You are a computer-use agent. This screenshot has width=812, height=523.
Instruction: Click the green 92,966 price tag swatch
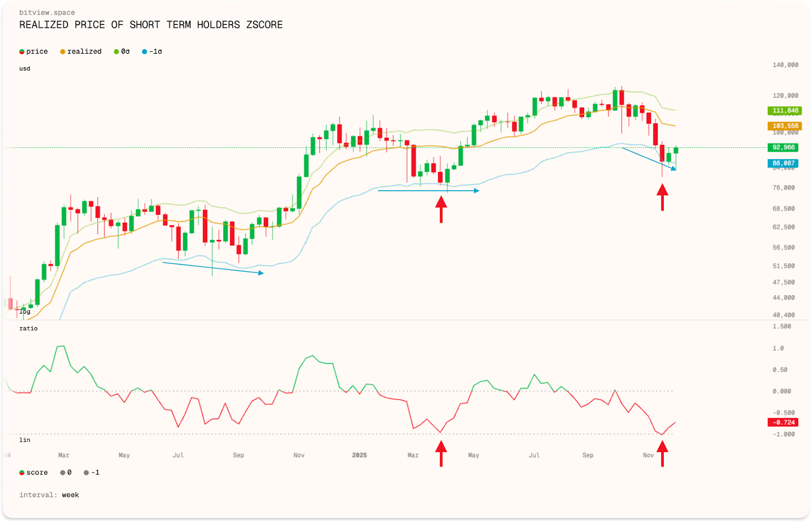tap(782, 147)
